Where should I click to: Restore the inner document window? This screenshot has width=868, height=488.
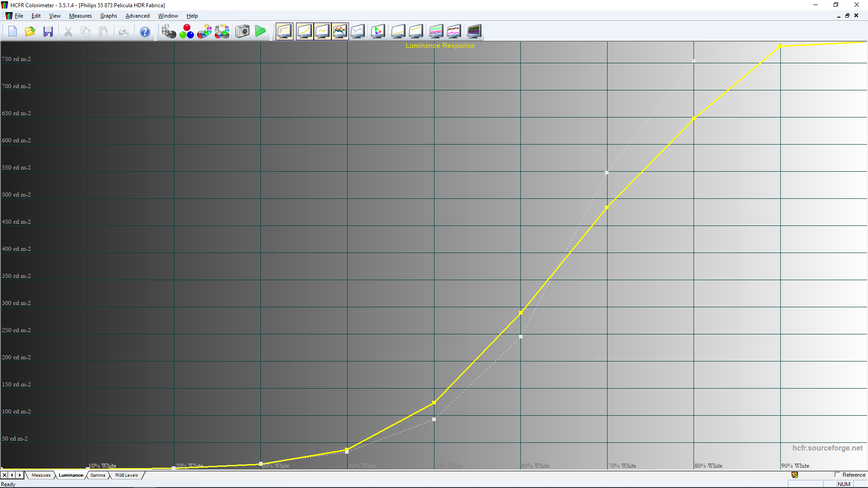click(847, 16)
